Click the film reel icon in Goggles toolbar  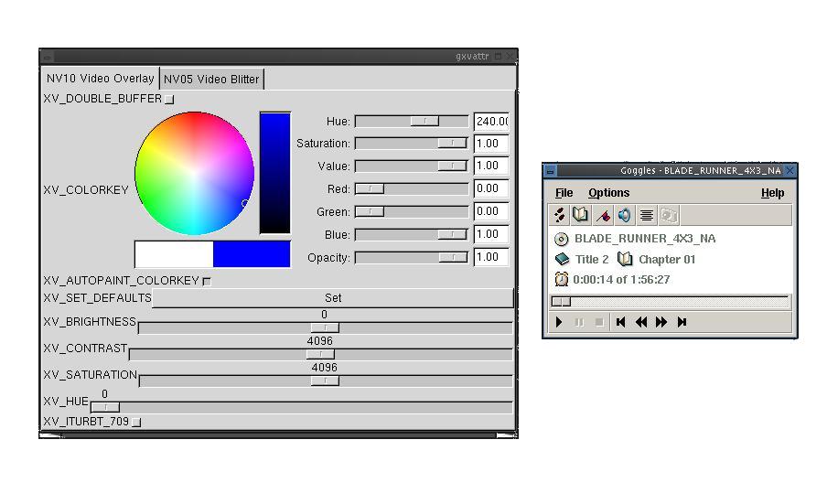point(559,215)
